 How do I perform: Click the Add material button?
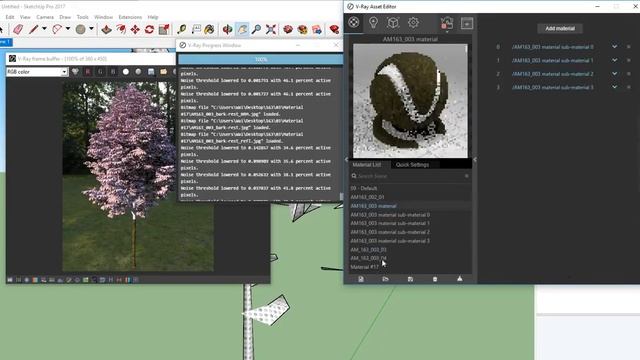(560, 29)
